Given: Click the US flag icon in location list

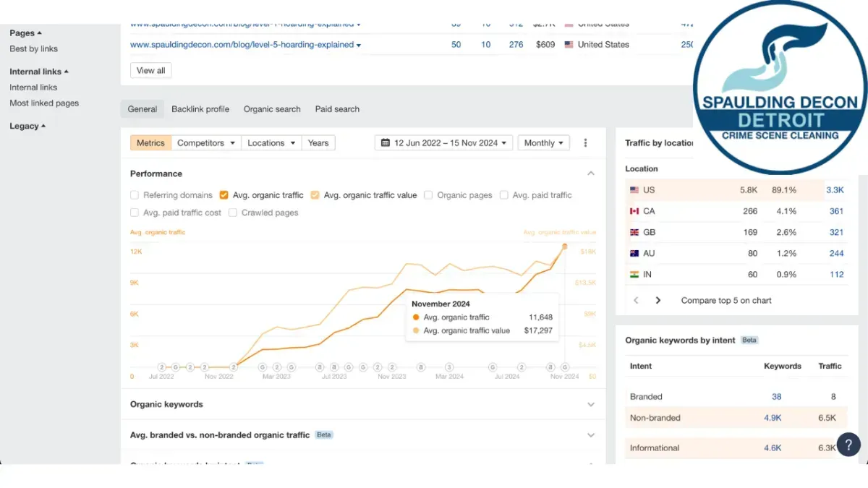Looking at the screenshot, I should click(x=634, y=190).
